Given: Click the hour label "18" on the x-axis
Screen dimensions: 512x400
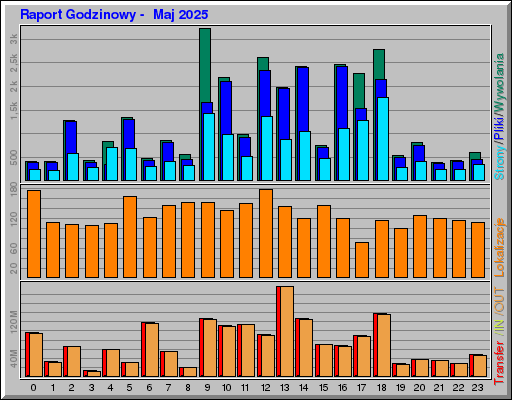Looking at the screenshot, I should tap(381, 388).
